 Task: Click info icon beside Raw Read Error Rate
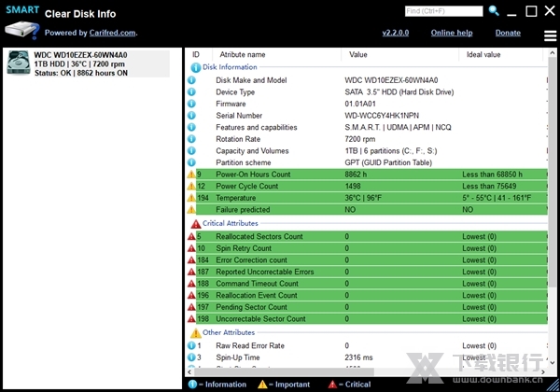tap(192, 346)
